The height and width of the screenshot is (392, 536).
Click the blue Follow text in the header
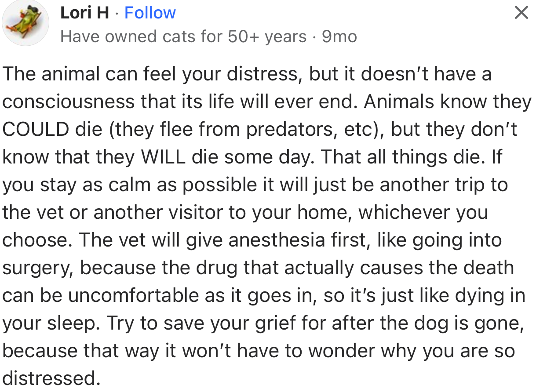pos(150,12)
